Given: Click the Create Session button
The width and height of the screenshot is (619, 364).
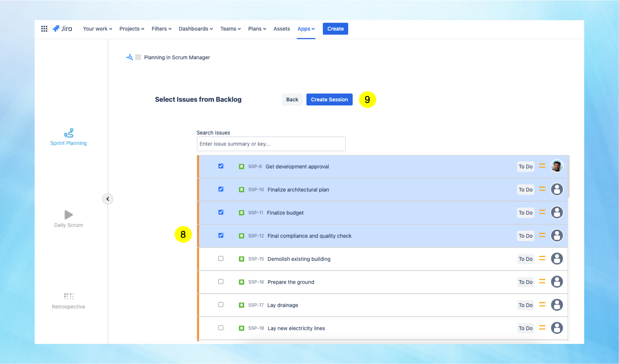Looking at the screenshot, I should [329, 99].
